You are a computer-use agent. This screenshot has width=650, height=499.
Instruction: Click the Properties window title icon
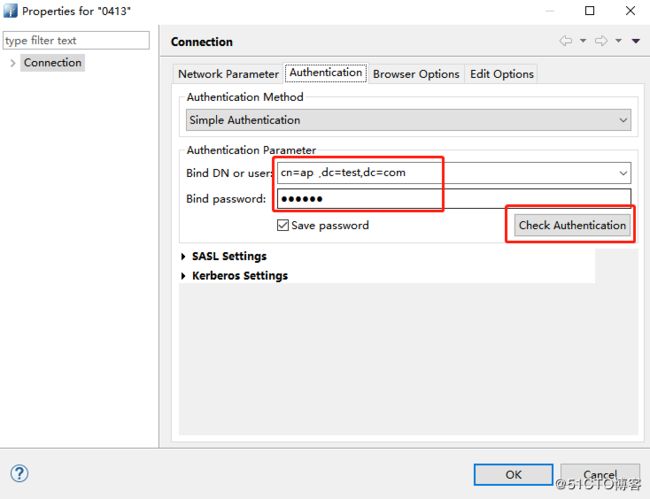(x=10, y=10)
